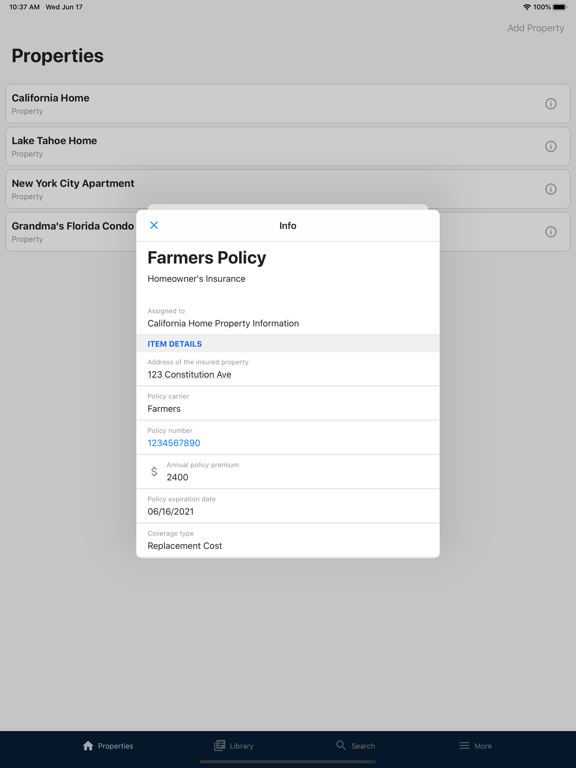
Task: Select the annual premium value 2400
Action: pos(177,477)
